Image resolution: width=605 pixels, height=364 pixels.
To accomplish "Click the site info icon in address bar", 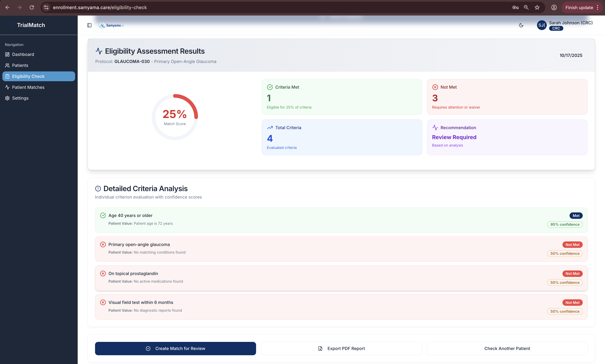I will [x=46, y=7].
